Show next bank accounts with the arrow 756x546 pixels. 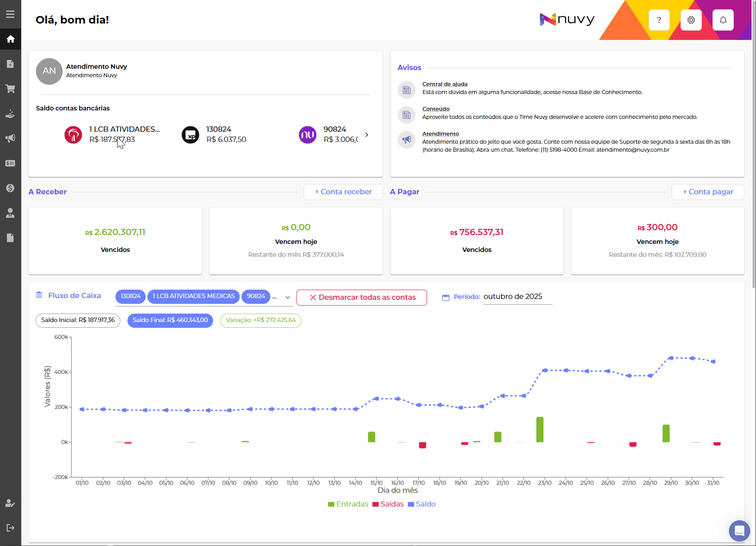[367, 135]
